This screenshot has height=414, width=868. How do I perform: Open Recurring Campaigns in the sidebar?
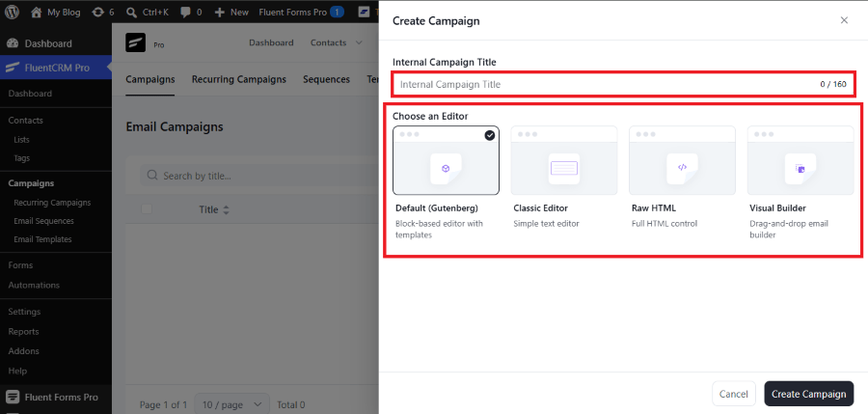pyautogui.click(x=52, y=203)
